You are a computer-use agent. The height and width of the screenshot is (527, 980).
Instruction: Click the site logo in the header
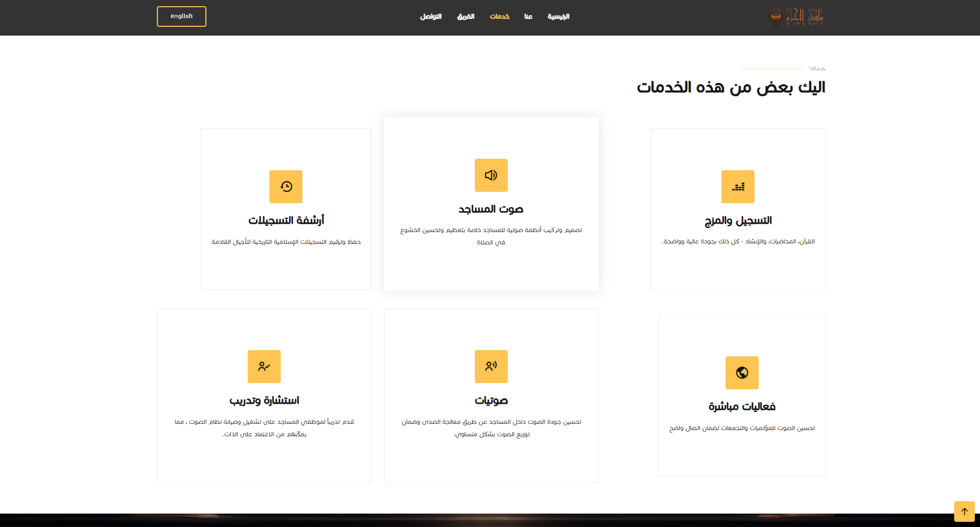[796, 17]
